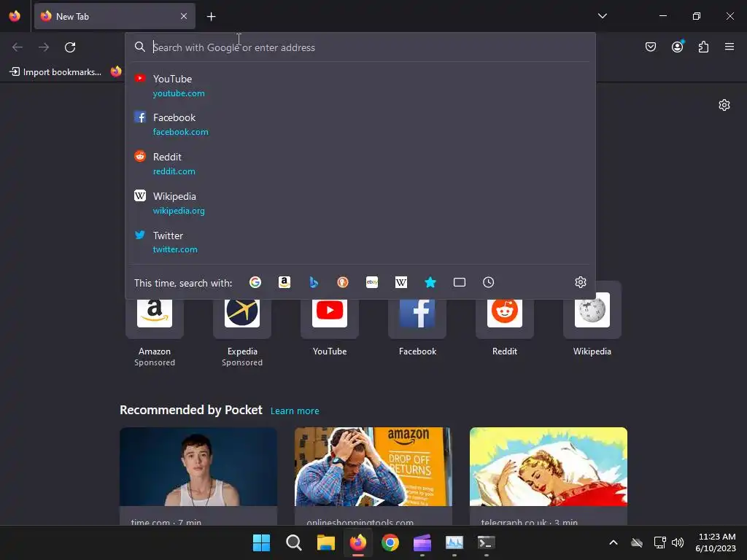Search in Bookmarks using star icon
This screenshot has width=747, height=560.
click(430, 282)
